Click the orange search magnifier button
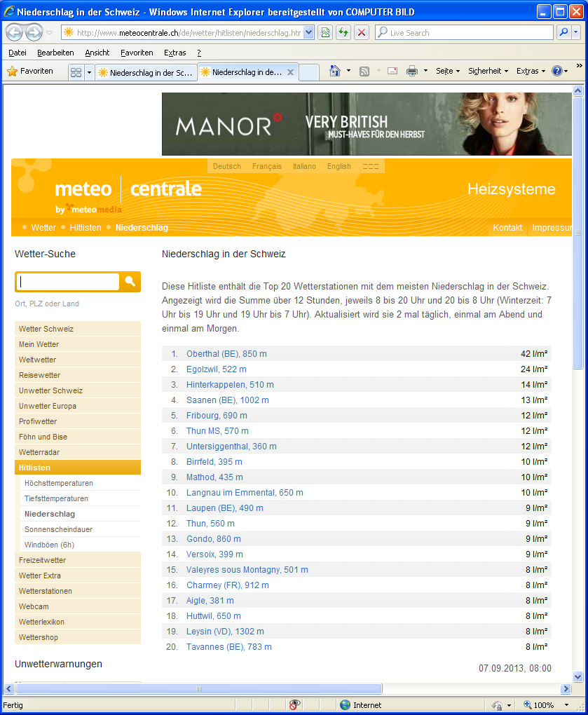Viewport: 588px width, 715px height. click(130, 282)
